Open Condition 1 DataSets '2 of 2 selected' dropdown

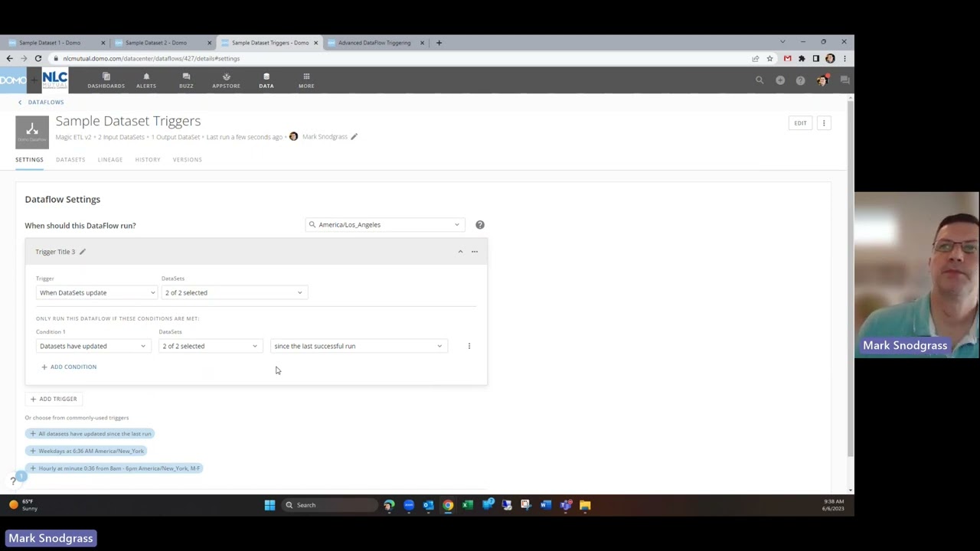[x=210, y=346]
